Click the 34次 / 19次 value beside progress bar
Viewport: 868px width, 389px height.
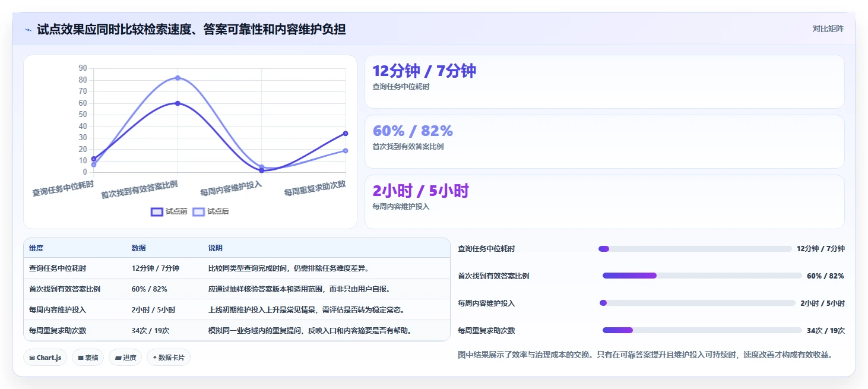826,331
